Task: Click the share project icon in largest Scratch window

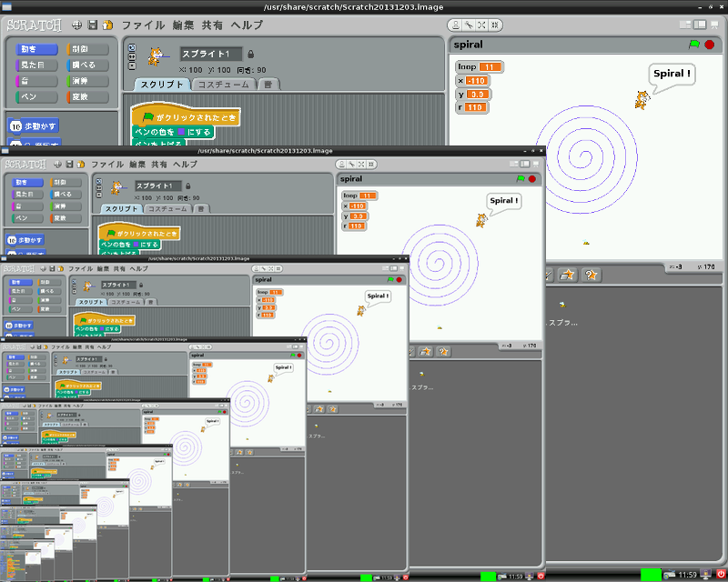Action: [x=107, y=25]
